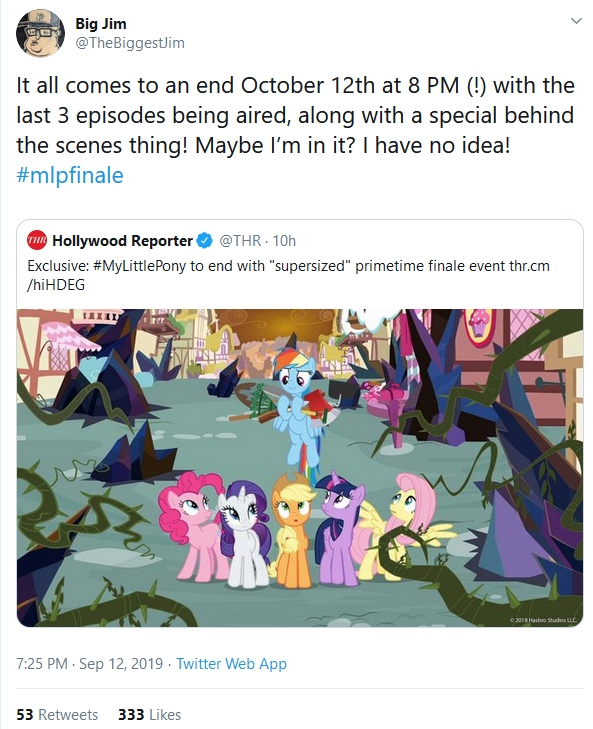View the 333 Likes list

149,714
